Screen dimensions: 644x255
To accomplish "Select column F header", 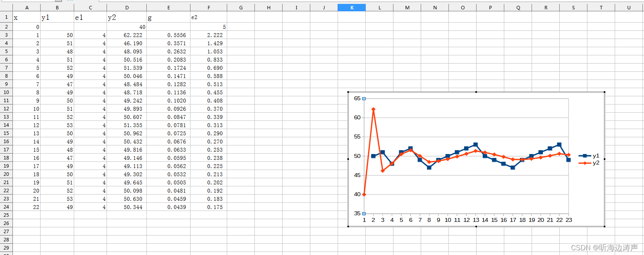I will tap(209, 7).
